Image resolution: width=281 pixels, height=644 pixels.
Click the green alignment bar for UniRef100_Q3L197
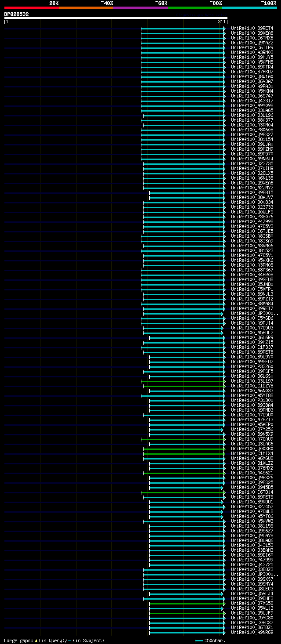(x=183, y=381)
